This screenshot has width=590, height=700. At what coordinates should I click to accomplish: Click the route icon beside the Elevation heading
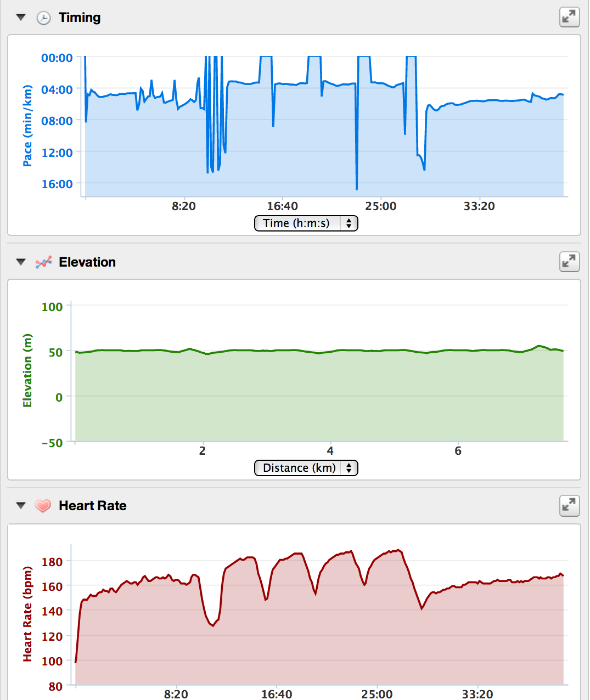tap(44, 262)
